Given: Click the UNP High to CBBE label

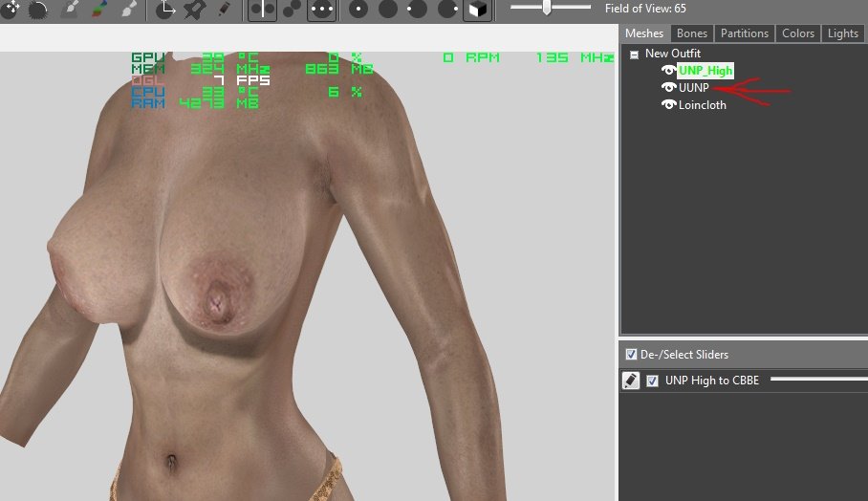Looking at the screenshot, I should 712,381.
